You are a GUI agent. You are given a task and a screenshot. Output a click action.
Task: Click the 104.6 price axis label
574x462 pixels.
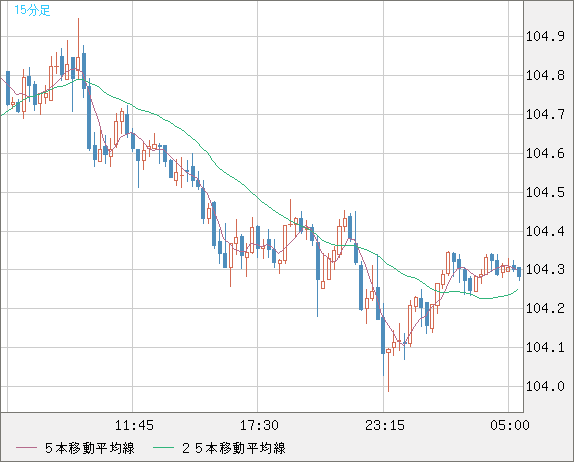pos(545,153)
